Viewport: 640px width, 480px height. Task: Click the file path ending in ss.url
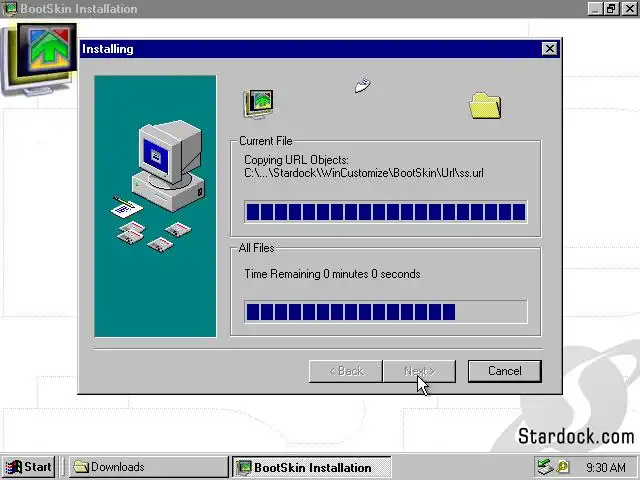pyautogui.click(x=364, y=173)
